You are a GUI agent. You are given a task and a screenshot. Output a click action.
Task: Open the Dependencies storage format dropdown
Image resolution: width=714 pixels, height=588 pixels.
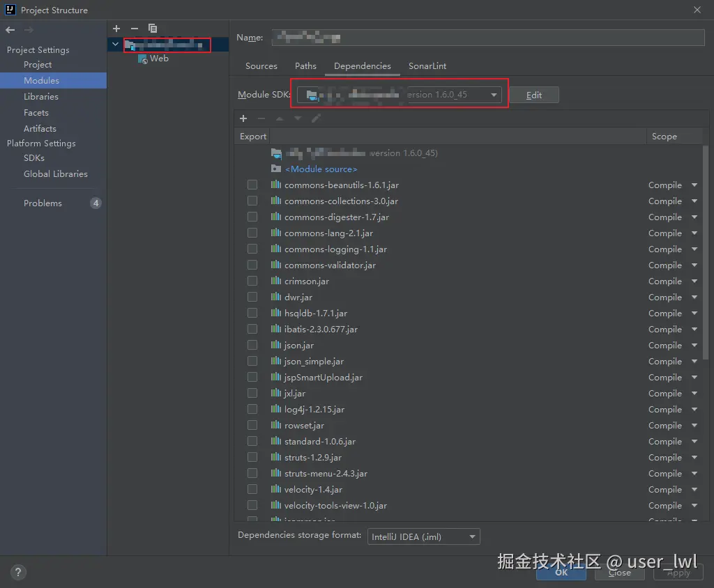(x=423, y=536)
